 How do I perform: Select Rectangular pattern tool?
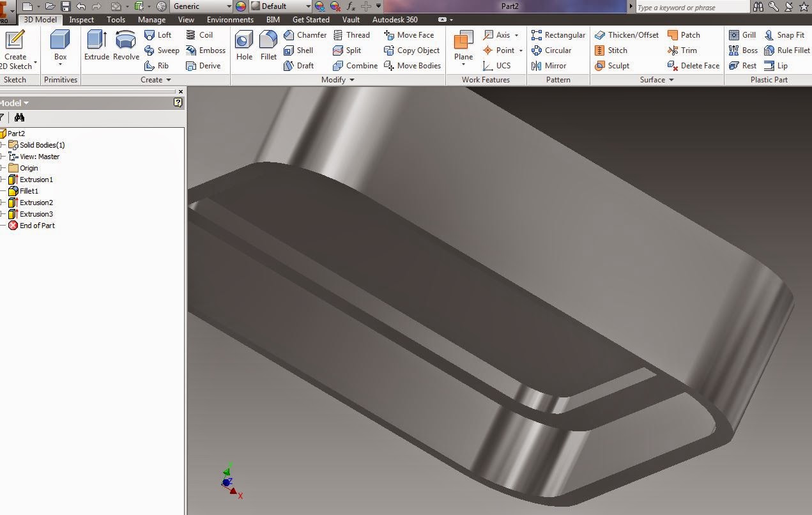point(558,35)
